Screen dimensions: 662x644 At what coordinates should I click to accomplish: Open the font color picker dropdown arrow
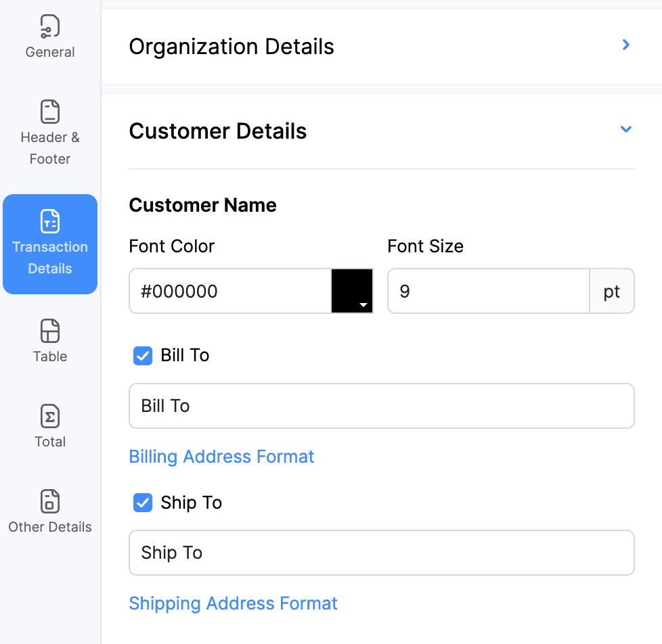(x=363, y=305)
